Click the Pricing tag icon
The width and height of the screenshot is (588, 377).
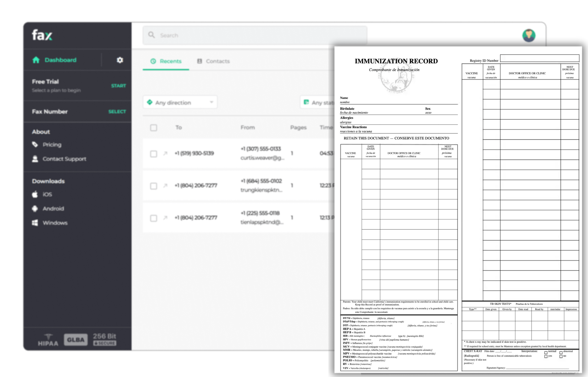click(x=35, y=144)
